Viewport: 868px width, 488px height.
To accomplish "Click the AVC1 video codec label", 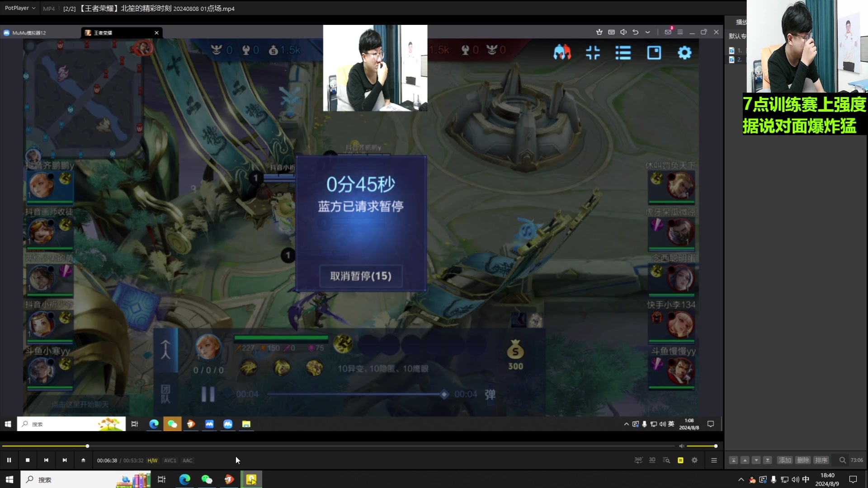I will (170, 460).
